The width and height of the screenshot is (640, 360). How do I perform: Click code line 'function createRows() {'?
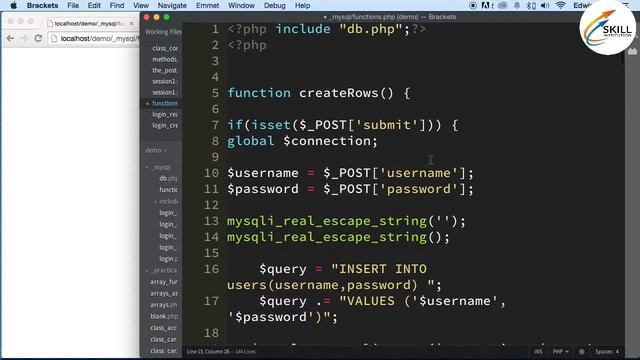tap(318, 93)
